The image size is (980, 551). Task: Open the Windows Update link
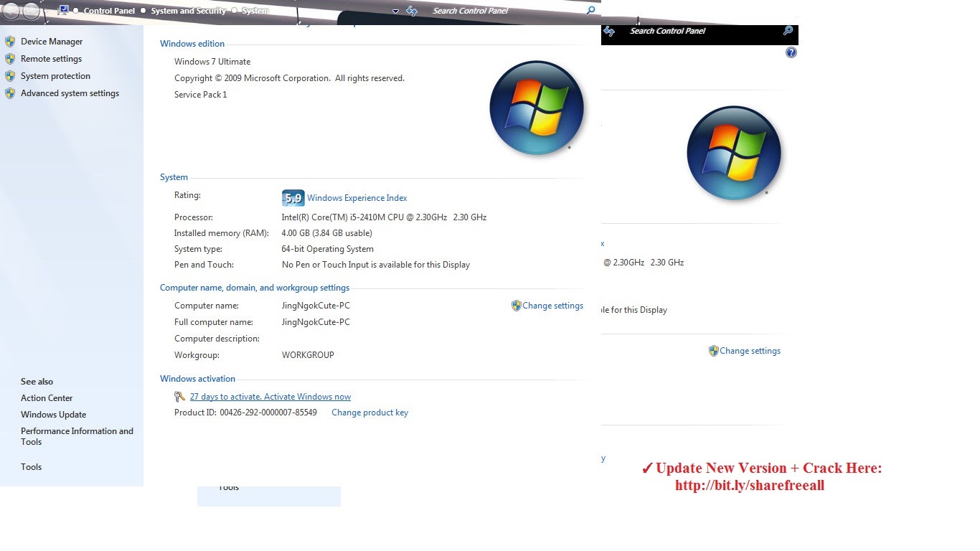click(x=53, y=415)
